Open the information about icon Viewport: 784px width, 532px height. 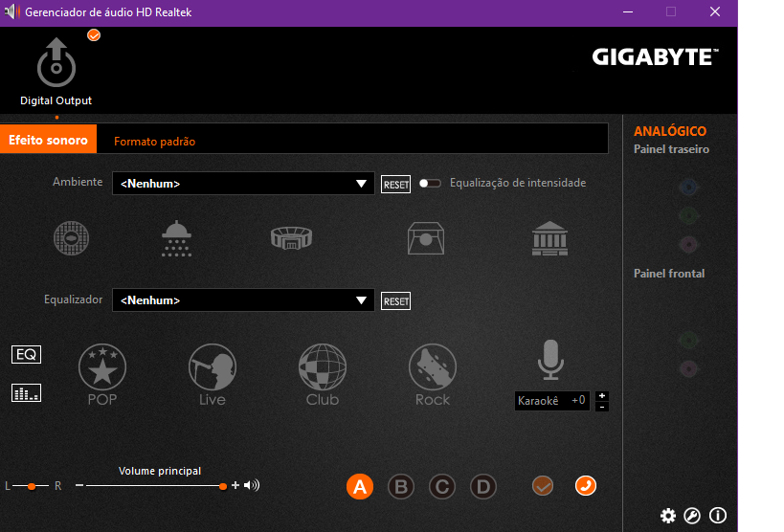pos(718,516)
